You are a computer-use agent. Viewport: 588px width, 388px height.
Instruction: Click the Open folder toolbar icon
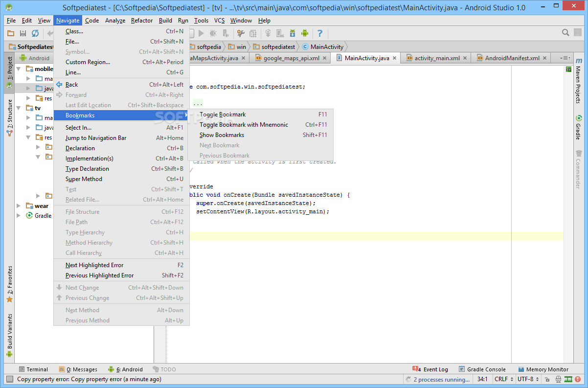click(x=11, y=33)
